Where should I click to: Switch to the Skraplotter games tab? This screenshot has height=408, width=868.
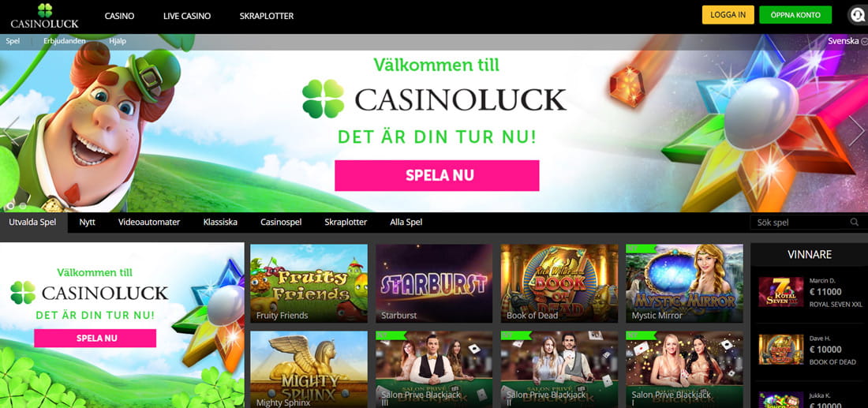point(346,222)
